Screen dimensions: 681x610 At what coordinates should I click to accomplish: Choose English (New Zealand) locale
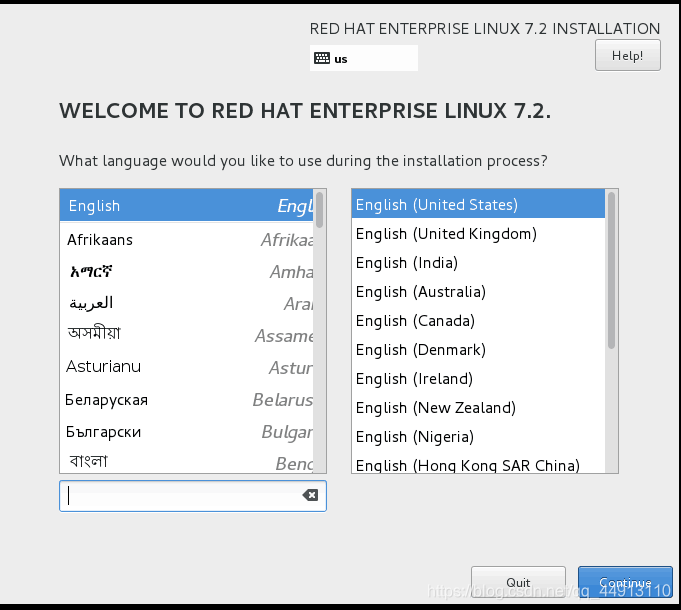(x=478, y=408)
